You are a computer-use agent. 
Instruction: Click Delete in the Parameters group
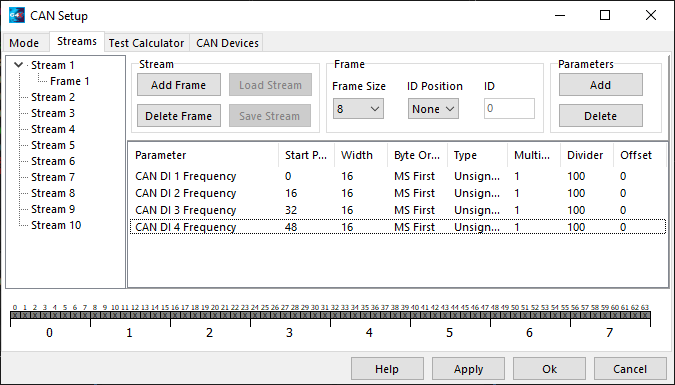[601, 116]
